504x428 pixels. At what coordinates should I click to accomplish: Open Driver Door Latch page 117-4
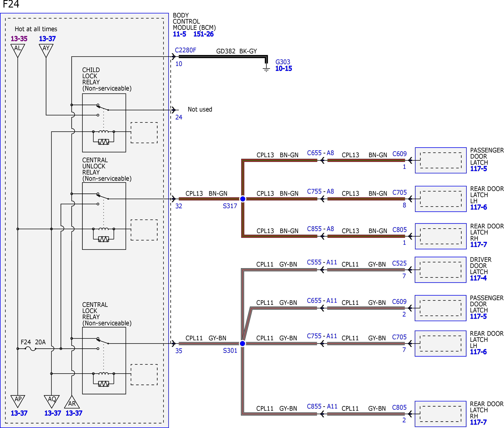(x=478, y=278)
